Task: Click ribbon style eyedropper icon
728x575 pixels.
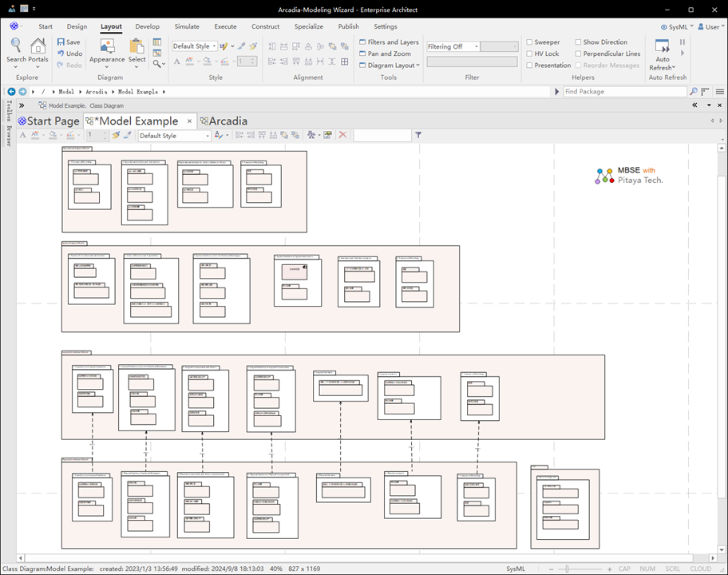Action: [241, 46]
